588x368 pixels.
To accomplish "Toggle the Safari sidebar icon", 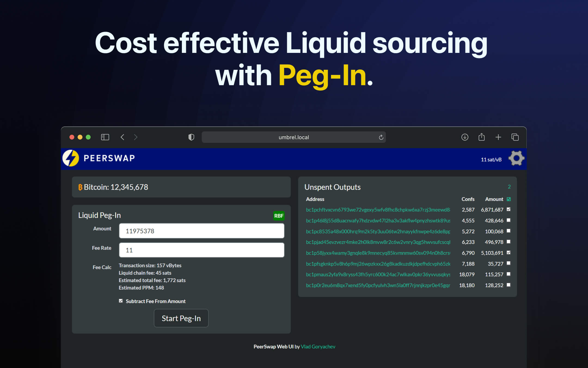I will point(105,137).
